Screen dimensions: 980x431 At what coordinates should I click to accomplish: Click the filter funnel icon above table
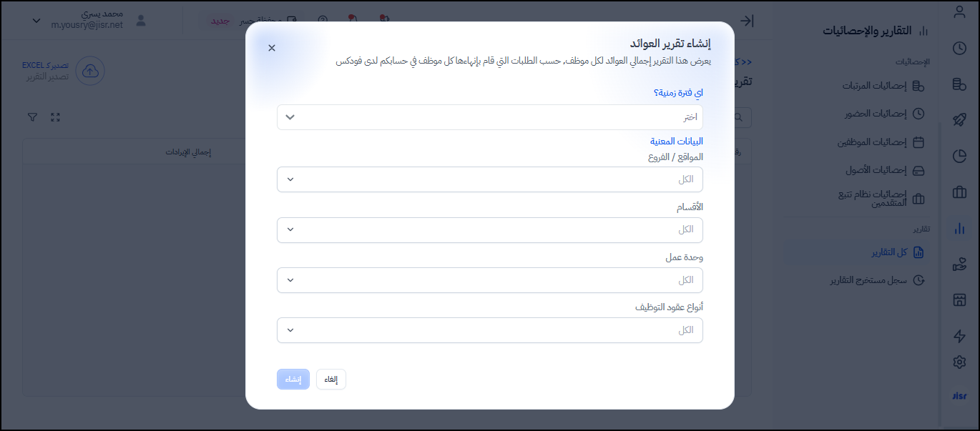pos(32,117)
